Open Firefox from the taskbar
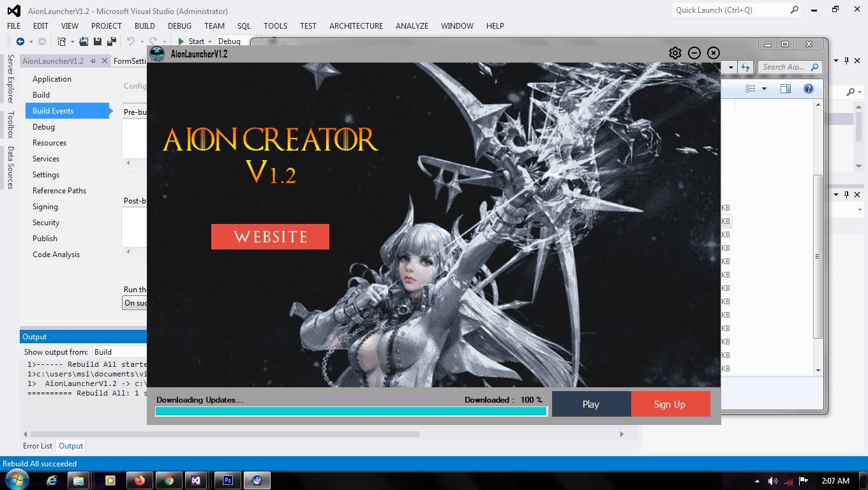The height and width of the screenshot is (490, 868). point(139,480)
